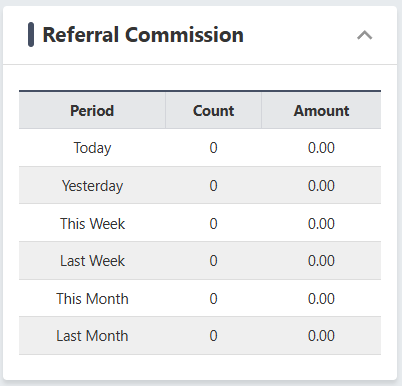Click the Today count value
The image size is (402, 386).
point(213,148)
